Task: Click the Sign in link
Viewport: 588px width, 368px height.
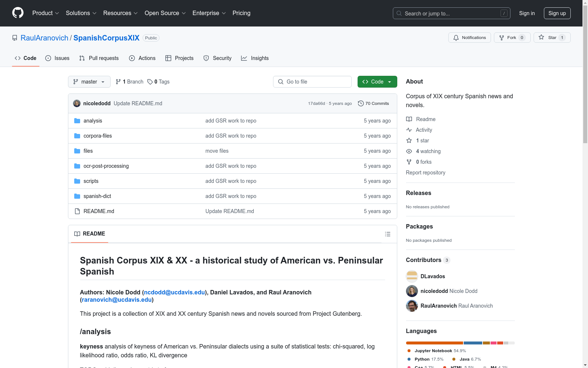Action: [527, 13]
